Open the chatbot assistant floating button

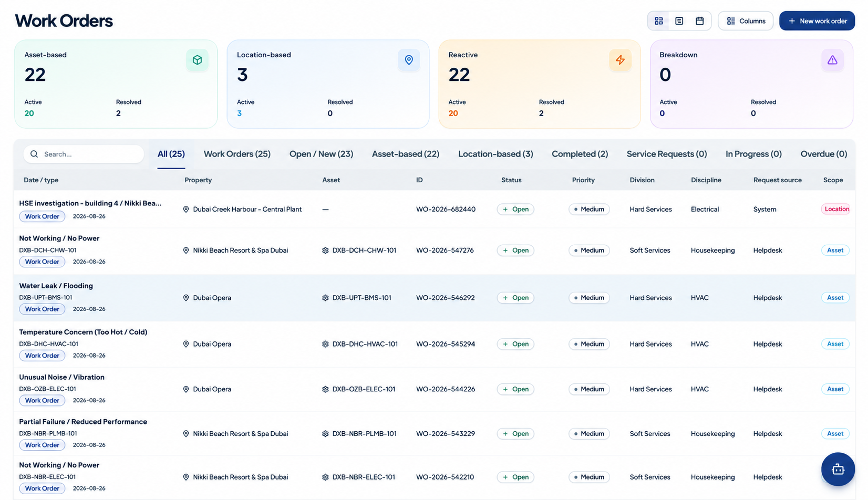(x=838, y=469)
